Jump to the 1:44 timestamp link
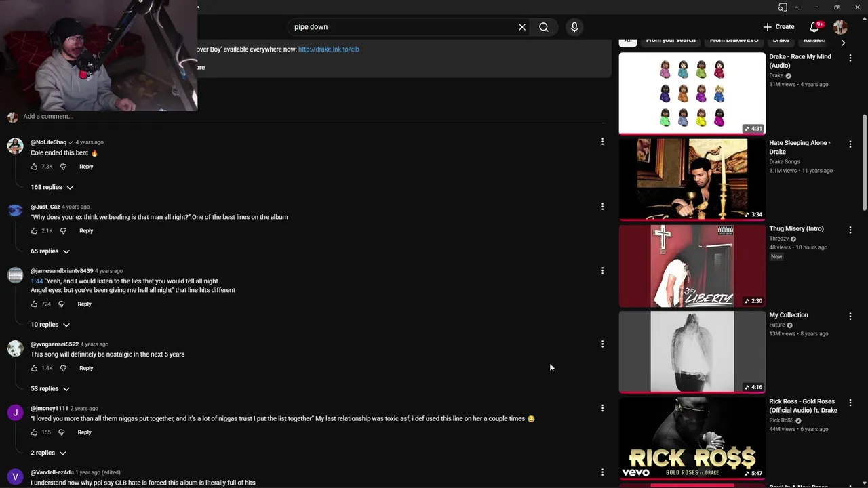The width and height of the screenshot is (868, 488). [x=37, y=281]
